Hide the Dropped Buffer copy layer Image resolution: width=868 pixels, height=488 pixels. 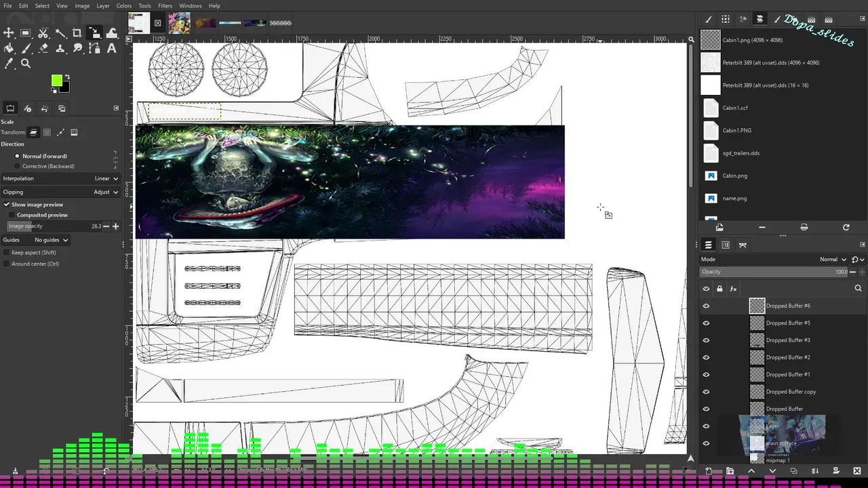point(706,392)
